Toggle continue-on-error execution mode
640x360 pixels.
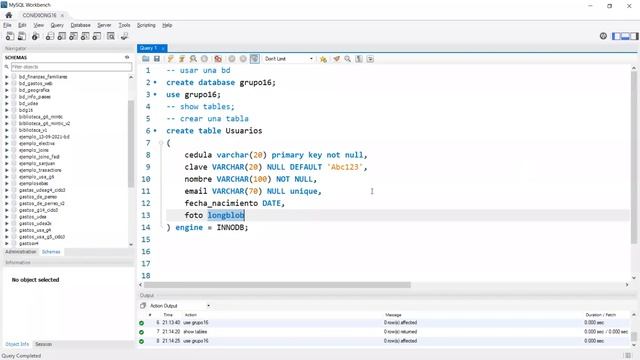[218, 59]
